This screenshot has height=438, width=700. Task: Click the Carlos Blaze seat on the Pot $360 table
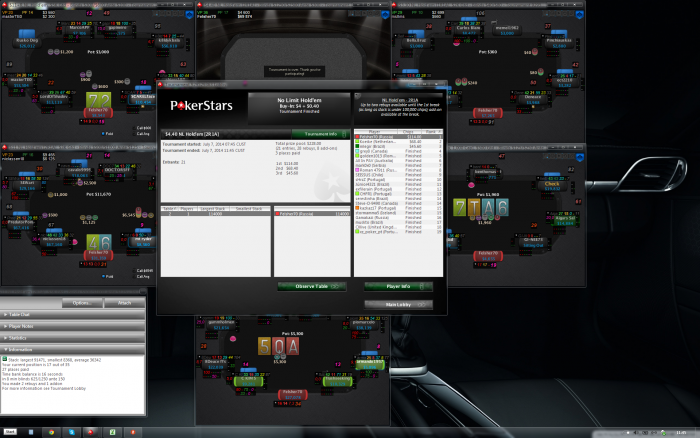pyautogui.click(x=468, y=28)
